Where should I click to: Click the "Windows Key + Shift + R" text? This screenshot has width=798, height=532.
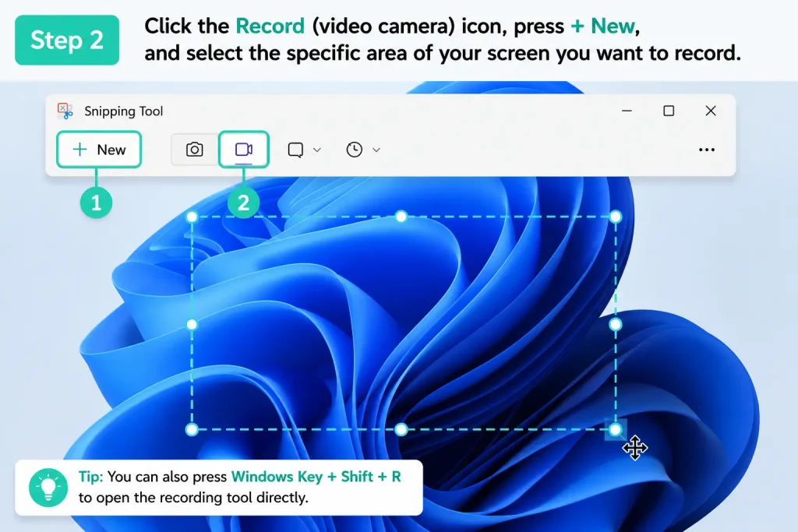point(316,477)
